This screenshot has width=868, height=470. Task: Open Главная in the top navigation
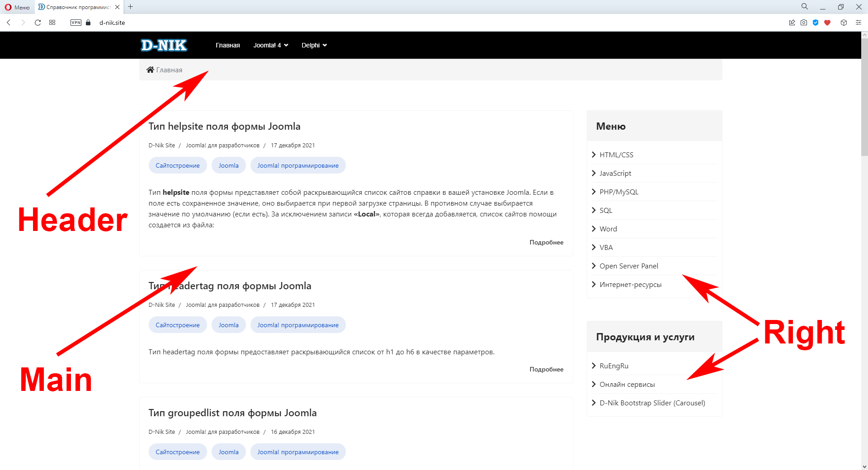[x=227, y=45]
